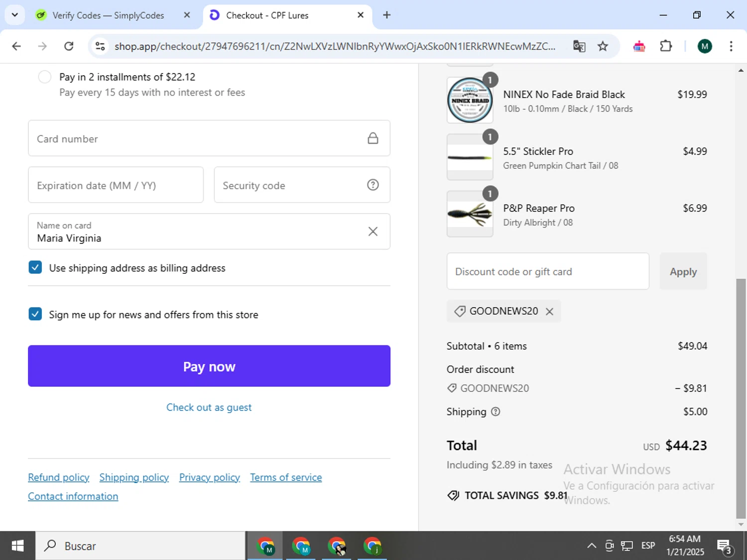Image resolution: width=747 pixels, height=560 pixels.
Task: Open the Contact information link
Action: click(73, 496)
